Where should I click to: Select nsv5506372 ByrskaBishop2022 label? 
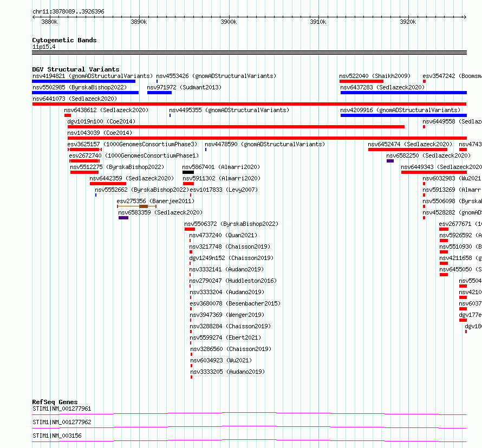pyautogui.click(x=231, y=224)
